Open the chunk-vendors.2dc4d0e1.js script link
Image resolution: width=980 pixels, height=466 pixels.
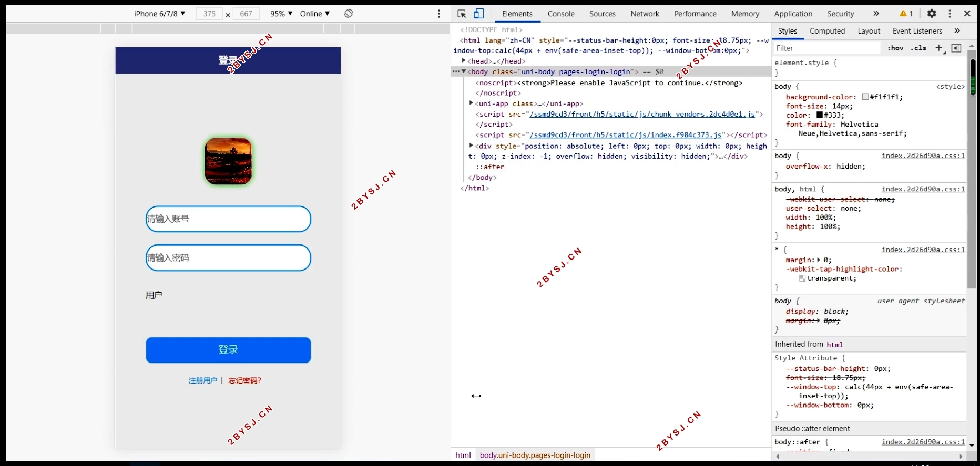click(x=642, y=114)
